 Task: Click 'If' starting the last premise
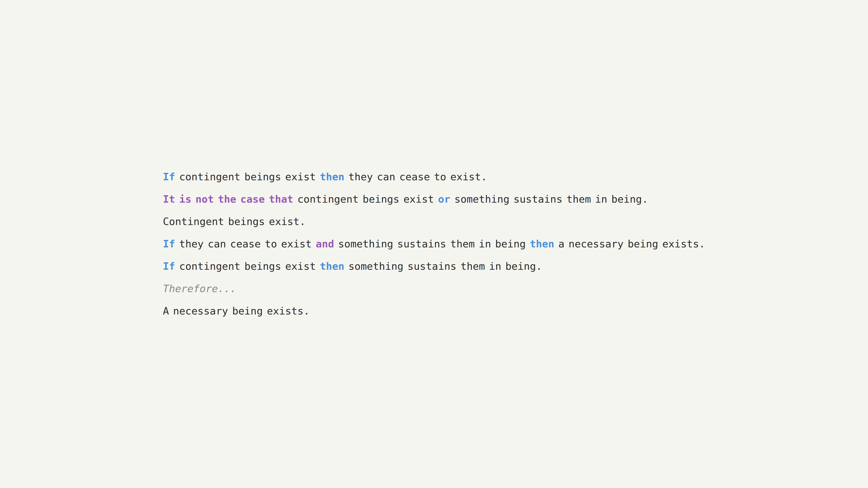[169, 267]
